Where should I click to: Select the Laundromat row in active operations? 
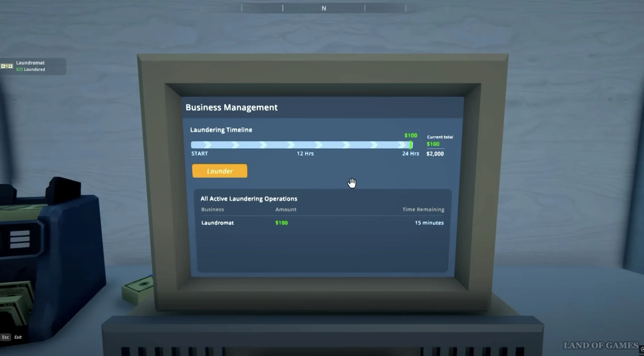click(322, 223)
